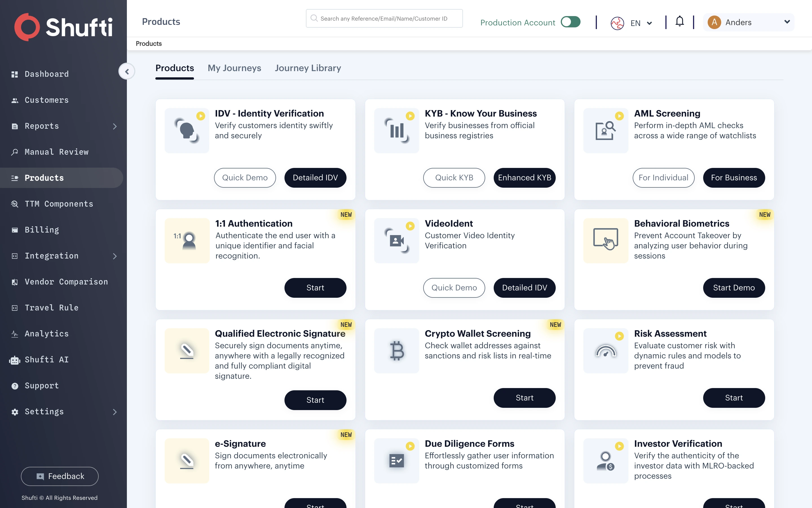Open Dashboard in the sidebar
This screenshot has height=508, width=812.
click(47, 74)
